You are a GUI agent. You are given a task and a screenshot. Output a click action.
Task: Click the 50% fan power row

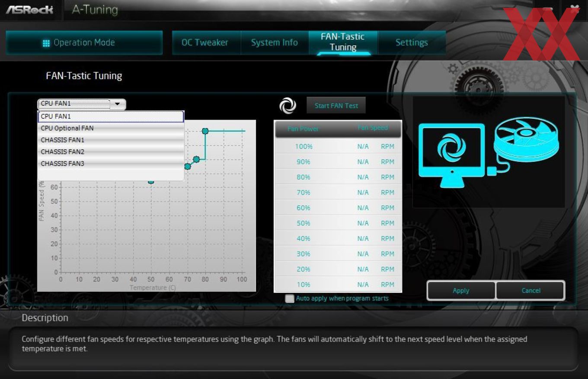tap(338, 223)
